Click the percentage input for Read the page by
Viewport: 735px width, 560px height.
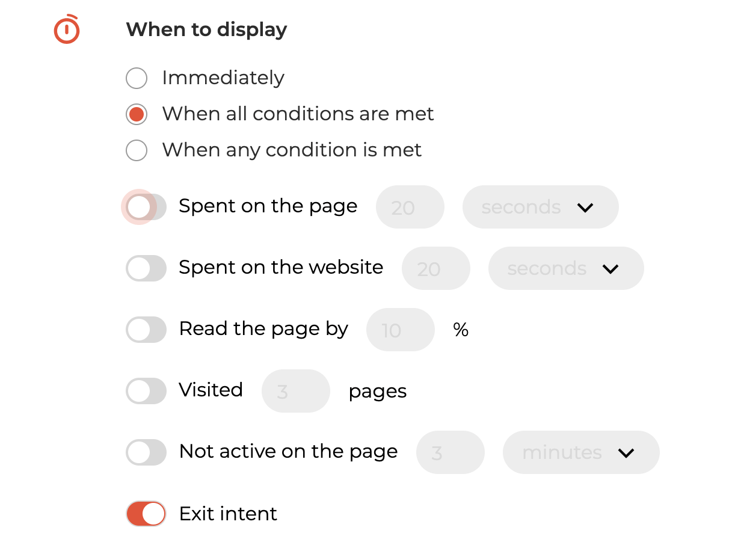pyautogui.click(x=400, y=330)
